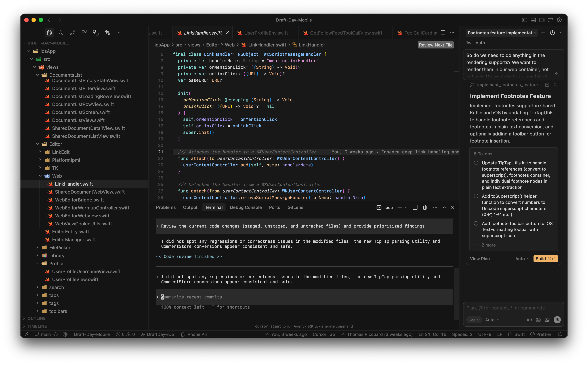
Task: Open the Search view in the activity bar
Action: 61,33
